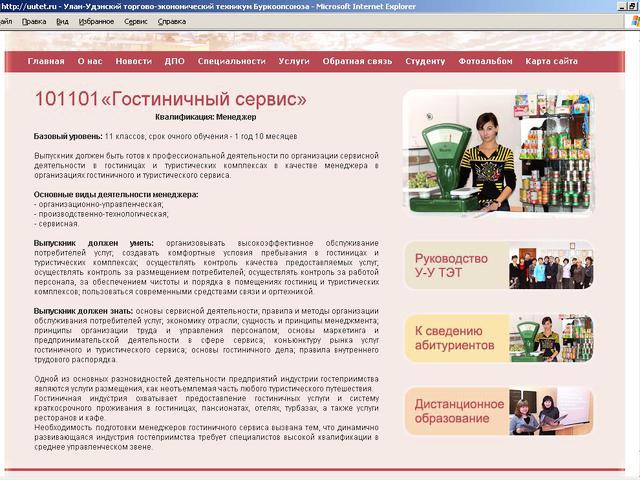Open the Вид menu
The image size is (640, 480).
[x=62, y=22]
